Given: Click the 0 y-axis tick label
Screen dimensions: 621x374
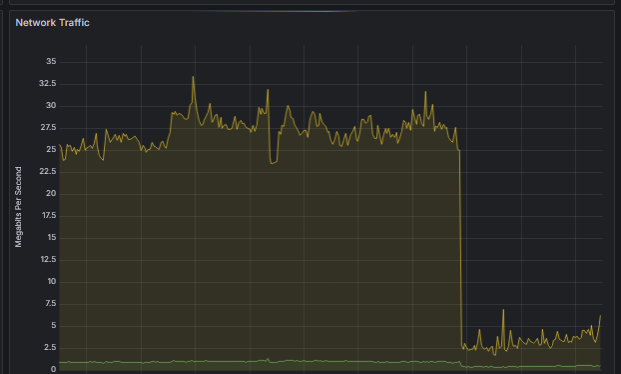Looking at the screenshot, I should tap(53, 369).
